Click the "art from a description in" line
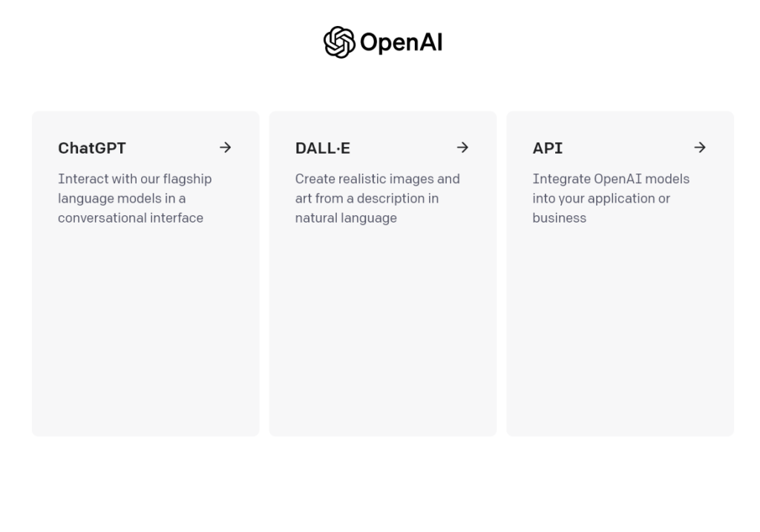This screenshot has height=532, width=760. click(x=367, y=198)
